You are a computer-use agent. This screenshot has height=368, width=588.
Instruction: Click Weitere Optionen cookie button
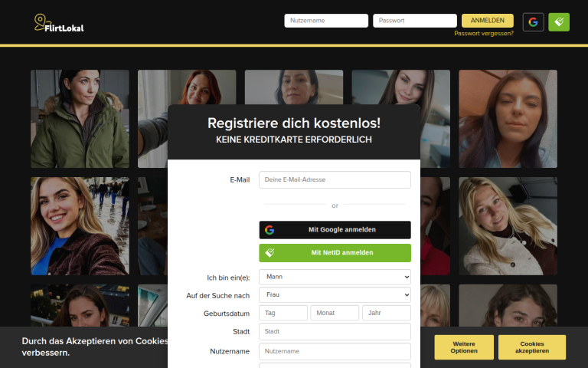coord(464,347)
